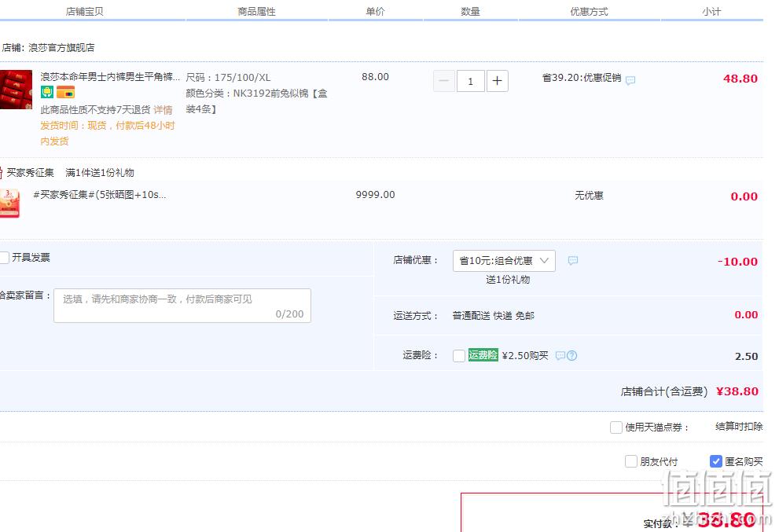Image resolution: width=779 pixels, height=532 pixels.
Task: Click the 颜色分类：NK3192前兔似锦 attribute text
Action: 256,101
